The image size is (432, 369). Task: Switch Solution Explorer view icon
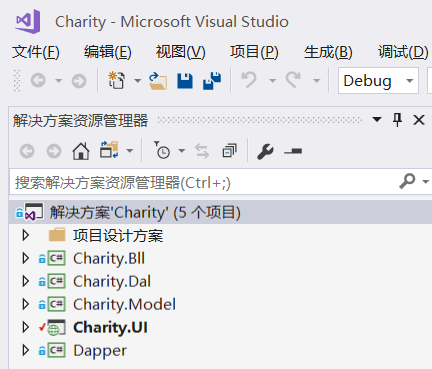[109, 150]
